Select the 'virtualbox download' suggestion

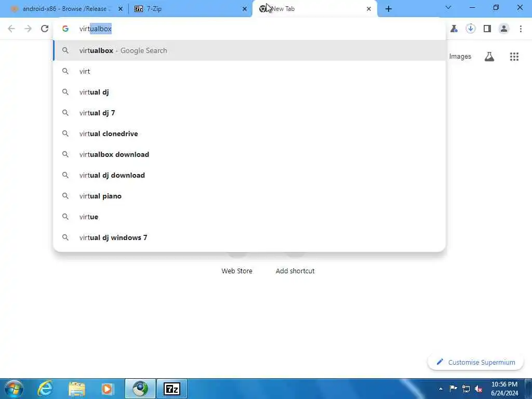point(249,154)
